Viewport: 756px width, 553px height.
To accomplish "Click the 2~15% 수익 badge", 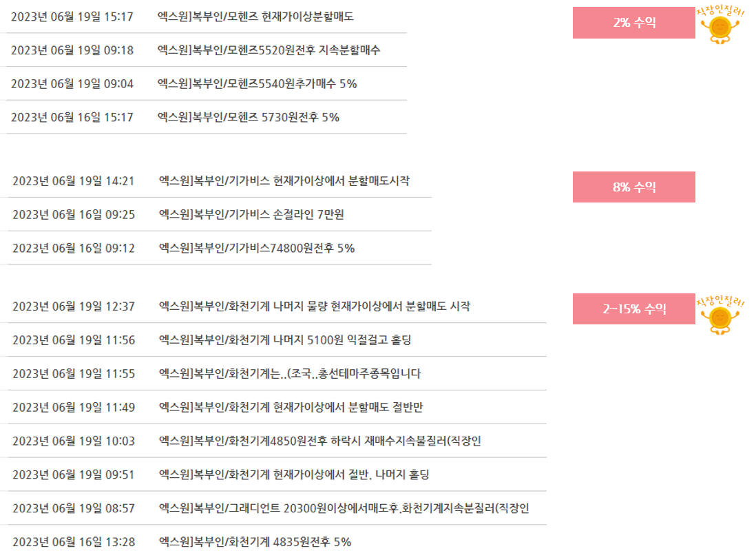I will point(633,309).
